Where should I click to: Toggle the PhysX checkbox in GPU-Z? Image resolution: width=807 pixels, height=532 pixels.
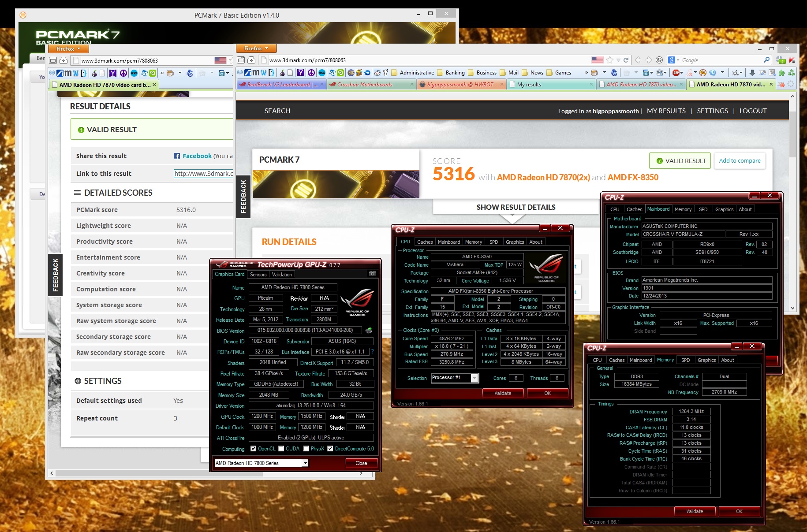click(306, 449)
